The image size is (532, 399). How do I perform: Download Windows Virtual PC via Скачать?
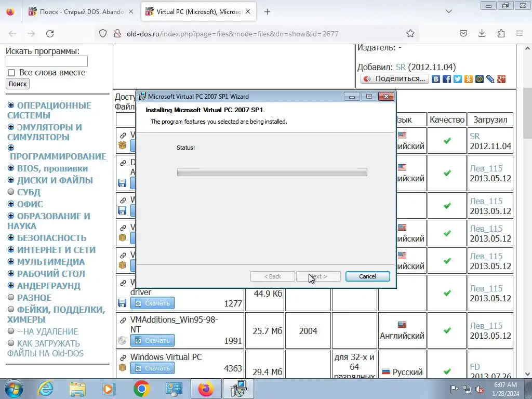click(152, 368)
